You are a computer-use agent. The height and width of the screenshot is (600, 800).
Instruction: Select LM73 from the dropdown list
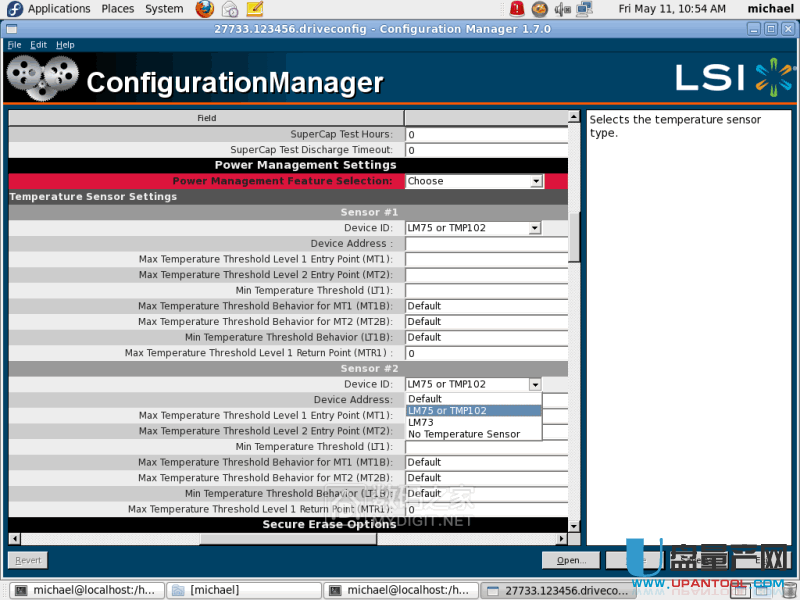421,422
